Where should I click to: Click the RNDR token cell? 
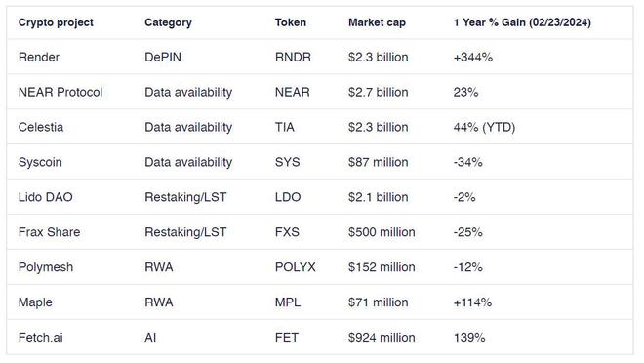point(293,57)
